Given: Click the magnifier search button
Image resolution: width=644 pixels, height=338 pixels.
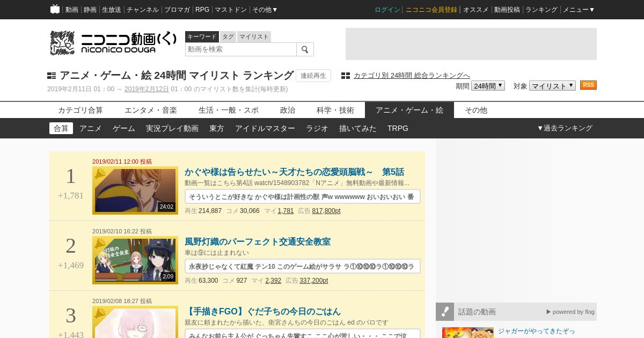Looking at the screenshot, I should coord(305,49).
